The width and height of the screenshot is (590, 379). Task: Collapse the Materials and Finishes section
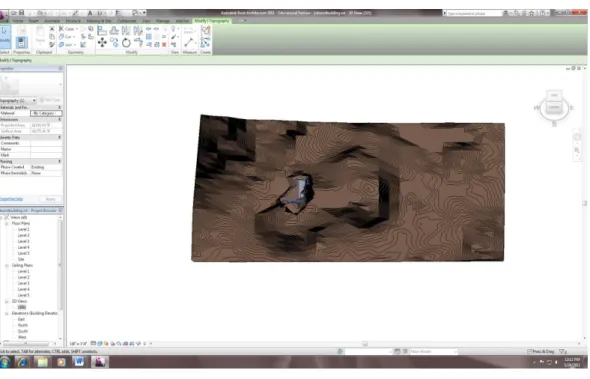click(59, 107)
